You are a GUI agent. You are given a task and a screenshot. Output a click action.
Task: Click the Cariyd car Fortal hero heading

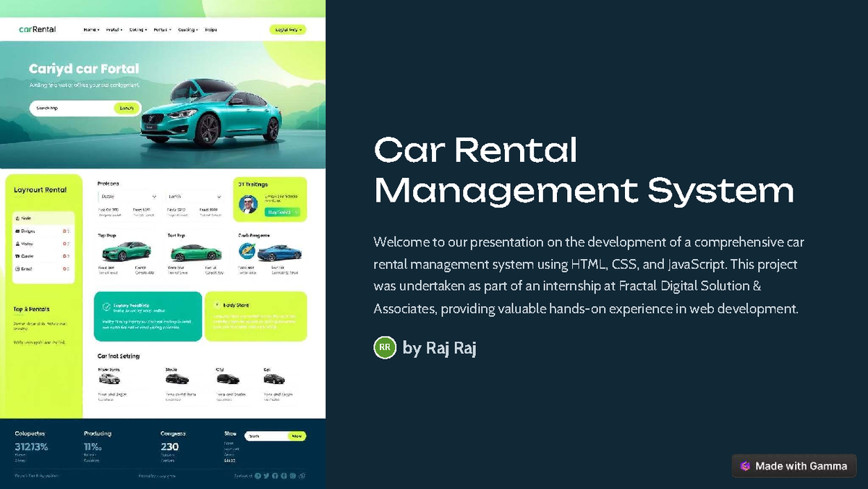84,69
